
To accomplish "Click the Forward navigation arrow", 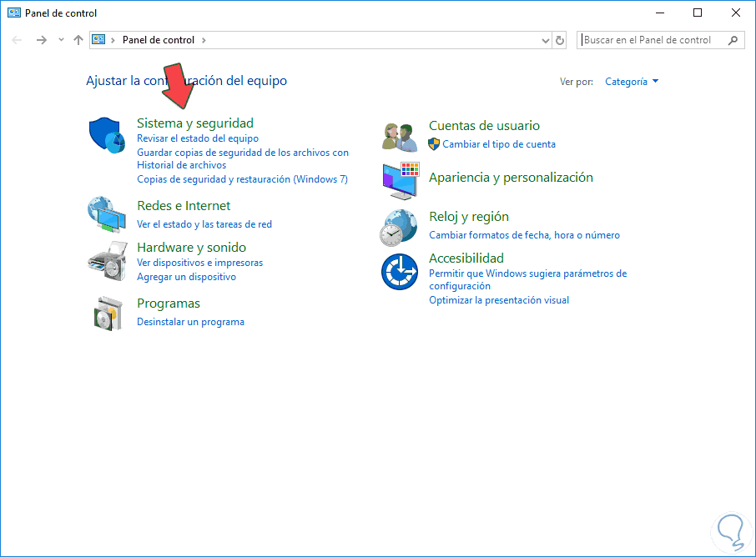I will coord(42,40).
